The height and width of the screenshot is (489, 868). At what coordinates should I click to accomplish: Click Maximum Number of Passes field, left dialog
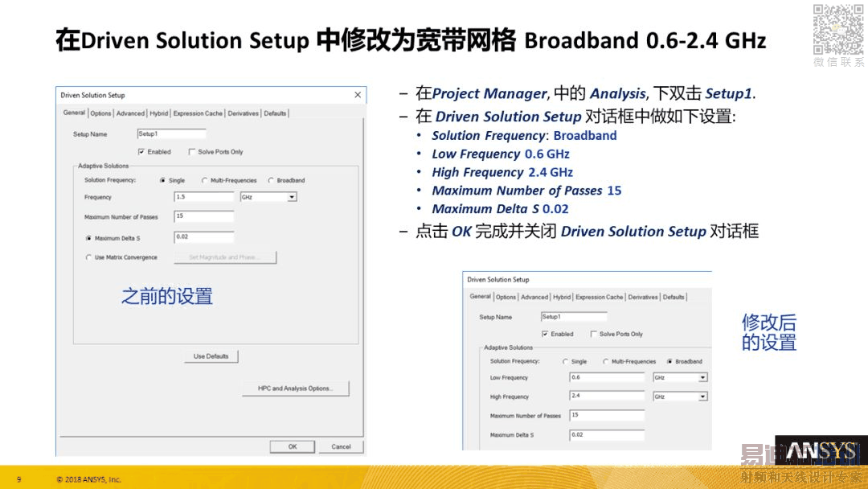[204, 216]
